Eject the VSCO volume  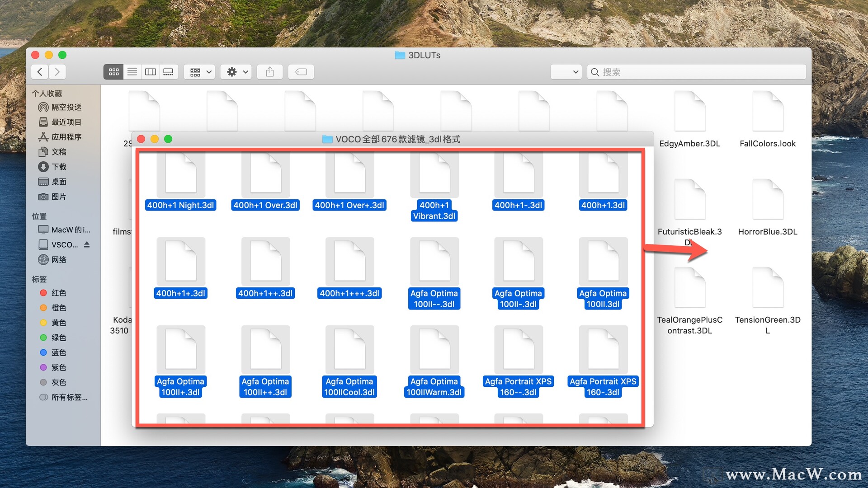click(x=87, y=244)
